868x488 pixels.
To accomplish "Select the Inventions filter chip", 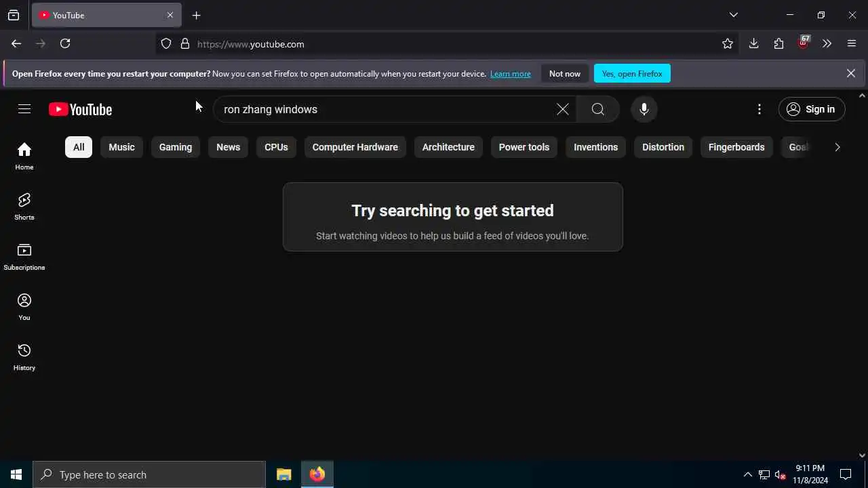I will pos(596,147).
